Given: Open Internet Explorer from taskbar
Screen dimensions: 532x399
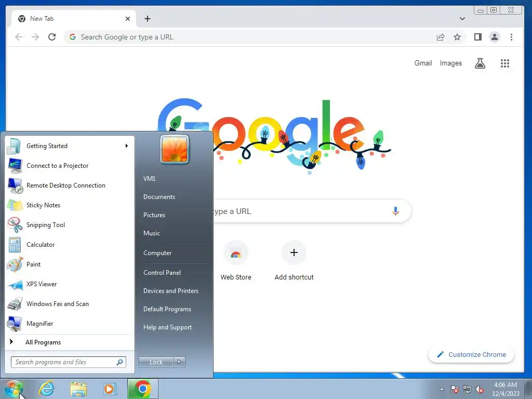Looking at the screenshot, I should click(x=46, y=389).
